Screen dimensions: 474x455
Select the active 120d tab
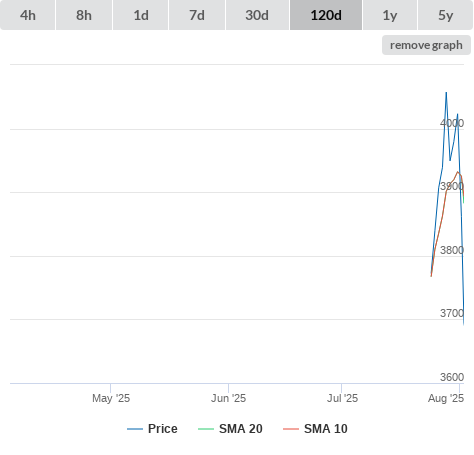click(x=326, y=15)
